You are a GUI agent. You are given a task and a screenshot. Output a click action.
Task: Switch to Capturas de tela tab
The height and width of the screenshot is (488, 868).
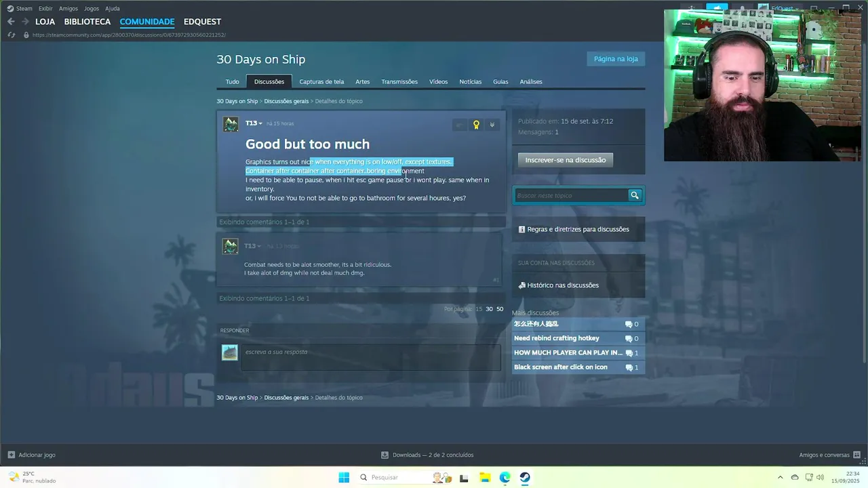coord(321,81)
